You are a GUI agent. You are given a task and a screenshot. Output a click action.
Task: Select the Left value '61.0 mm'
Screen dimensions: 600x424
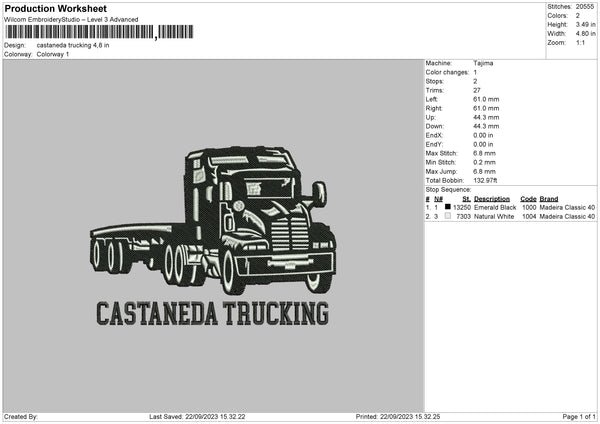[486, 99]
